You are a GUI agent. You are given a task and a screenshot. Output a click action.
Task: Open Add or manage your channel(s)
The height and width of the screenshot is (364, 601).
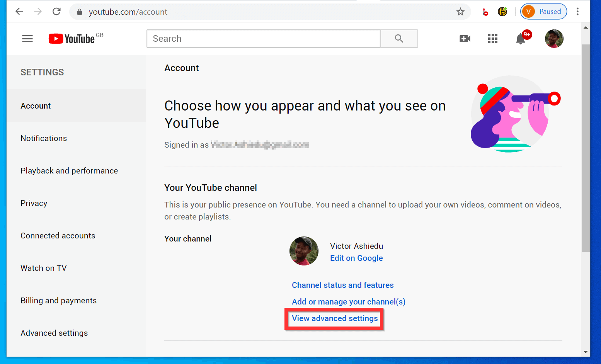(348, 301)
